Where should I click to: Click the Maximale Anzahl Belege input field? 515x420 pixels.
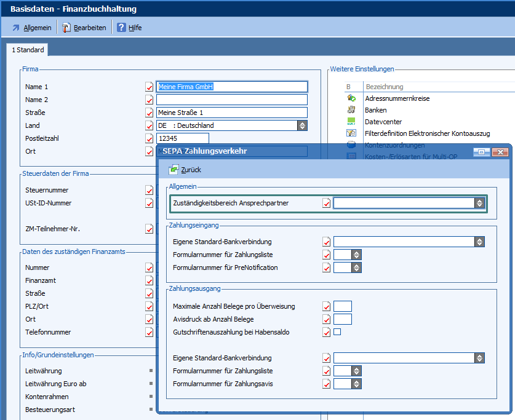[342, 306]
